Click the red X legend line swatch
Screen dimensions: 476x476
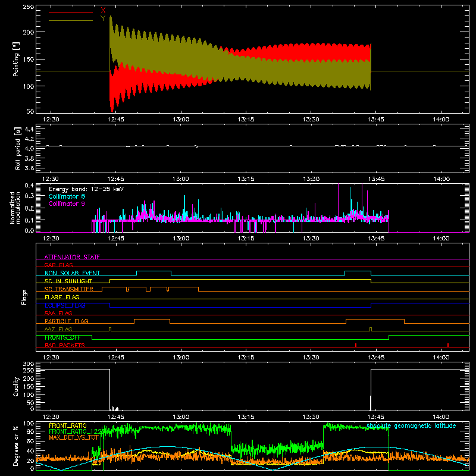pos(71,12)
